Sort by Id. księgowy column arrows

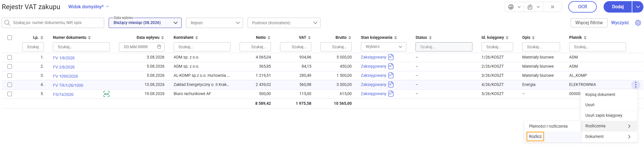click(507, 38)
